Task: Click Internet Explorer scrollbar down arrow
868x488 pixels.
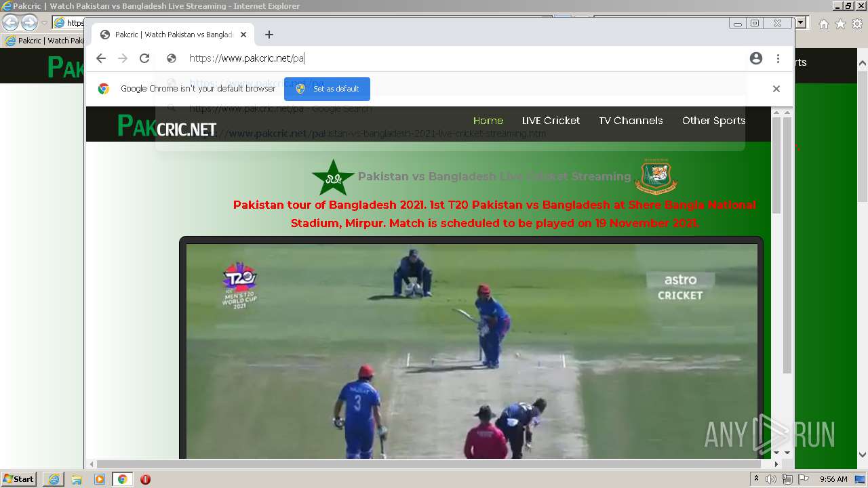Action: [x=863, y=455]
